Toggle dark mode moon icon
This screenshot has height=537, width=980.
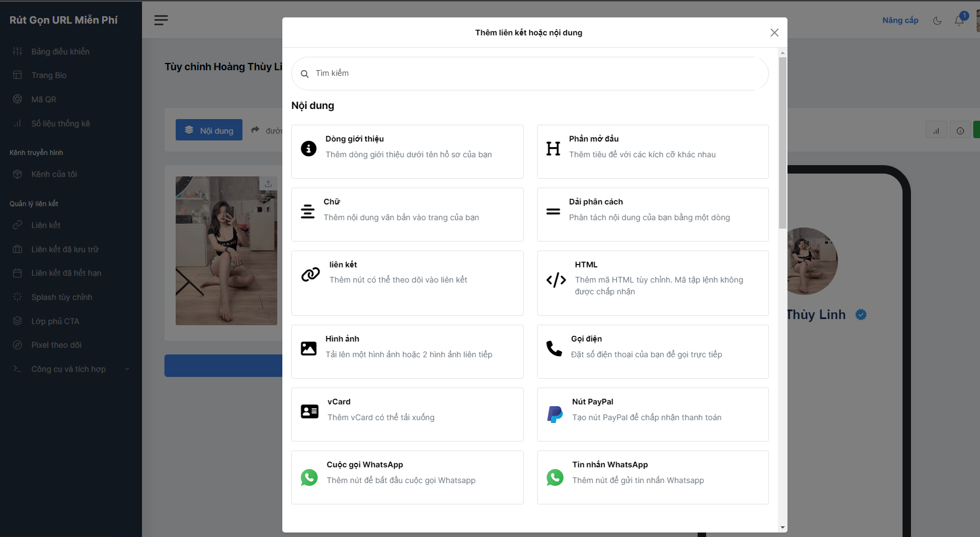coord(937,21)
